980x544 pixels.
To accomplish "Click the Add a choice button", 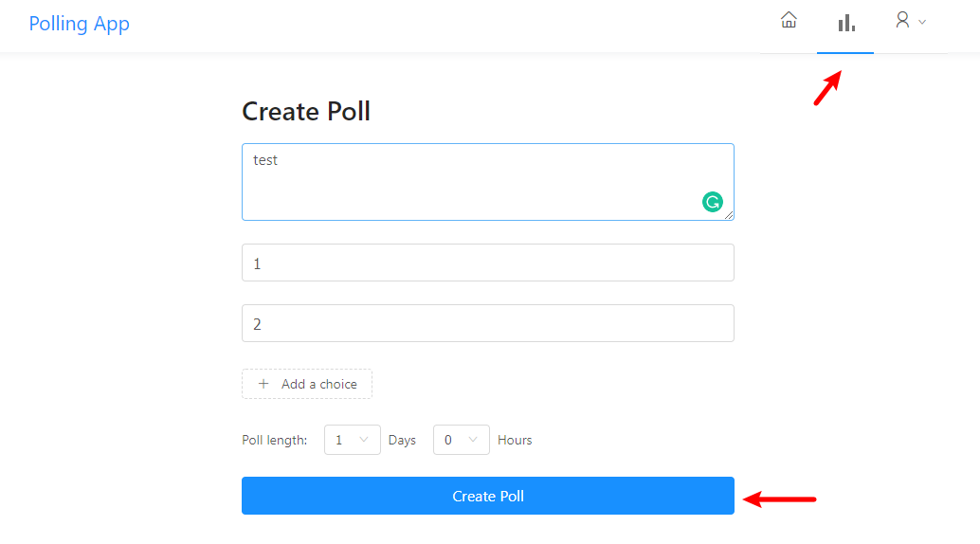I will (307, 384).
